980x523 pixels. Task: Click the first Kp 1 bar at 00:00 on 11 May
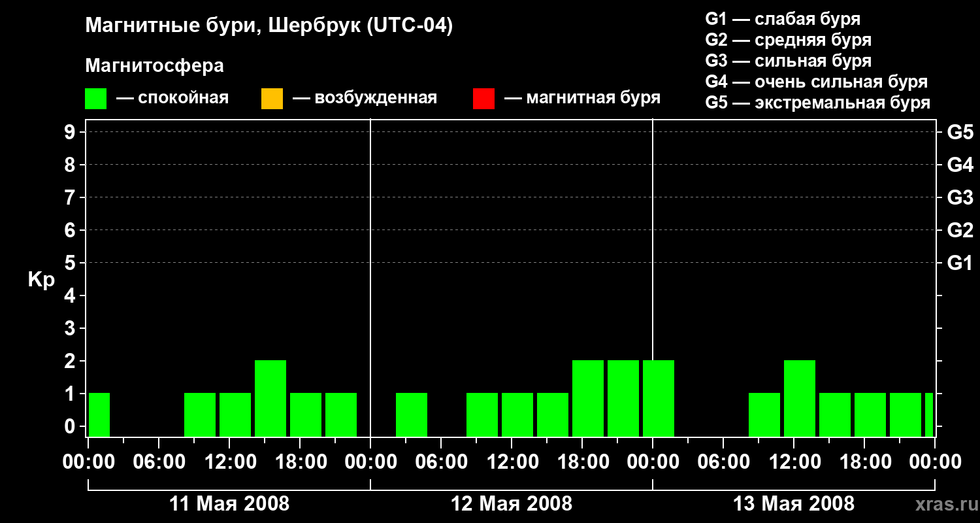tap(99, 414)
